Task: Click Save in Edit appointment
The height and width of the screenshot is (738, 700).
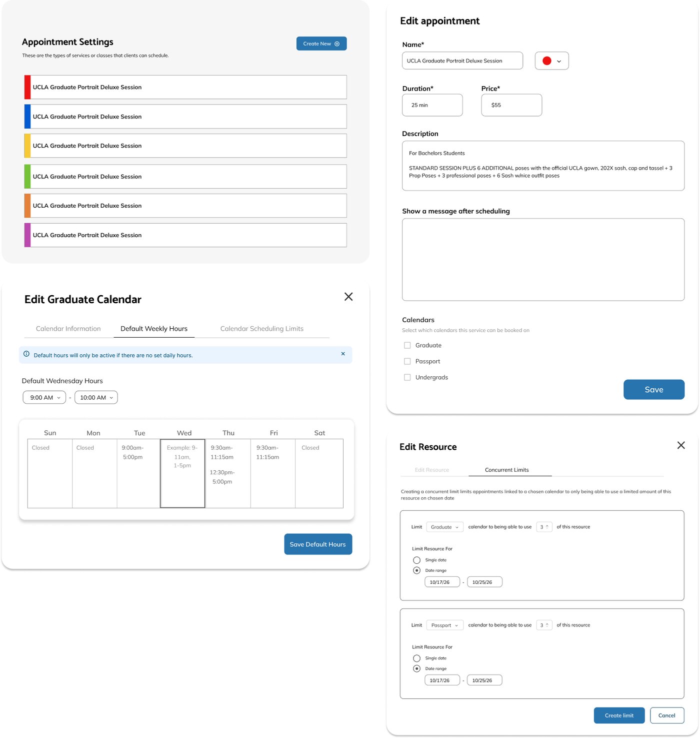Action: [654, 390]
